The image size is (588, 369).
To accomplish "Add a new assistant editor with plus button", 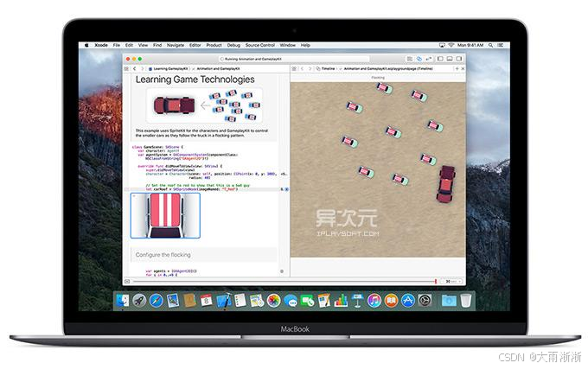I will tap(457, 69).
